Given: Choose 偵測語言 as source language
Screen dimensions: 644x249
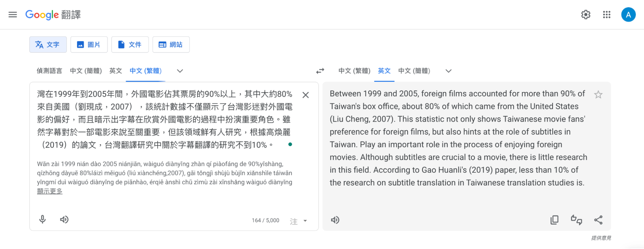Looking at the screenshot, I should 49,71.
